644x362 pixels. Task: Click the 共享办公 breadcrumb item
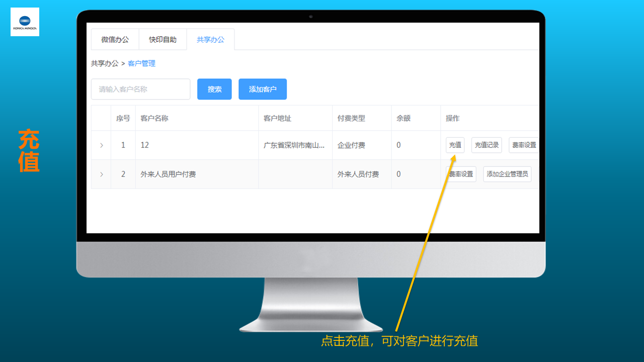tap(105, 63)
